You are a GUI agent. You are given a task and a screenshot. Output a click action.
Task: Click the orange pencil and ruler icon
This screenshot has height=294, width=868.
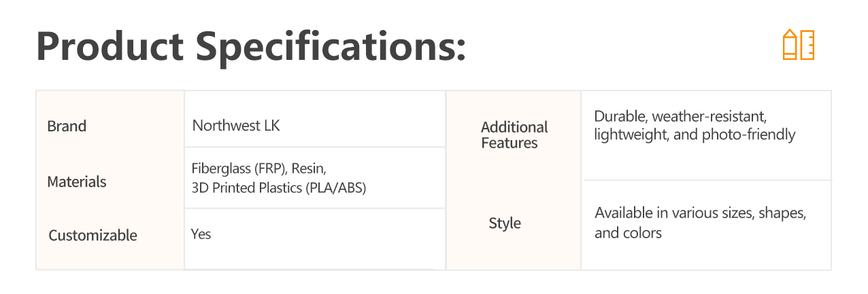(x=798, y=45)
